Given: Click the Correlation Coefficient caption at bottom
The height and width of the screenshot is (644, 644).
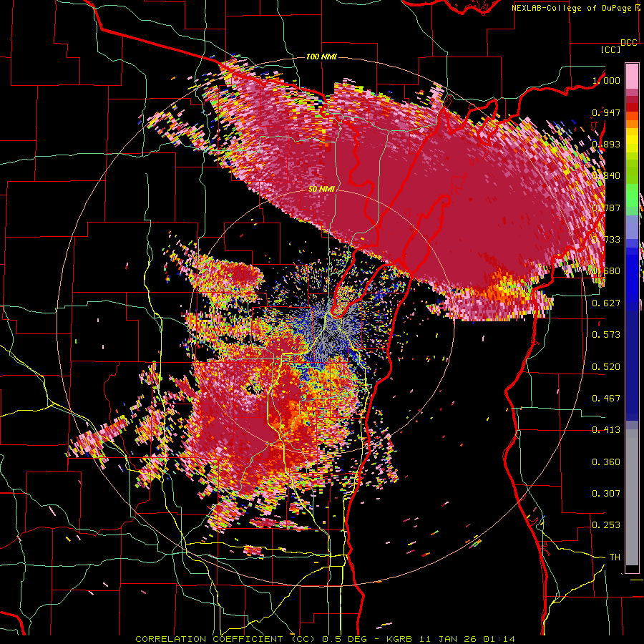Looking at the screenshot, I should [x=325, y=639].
